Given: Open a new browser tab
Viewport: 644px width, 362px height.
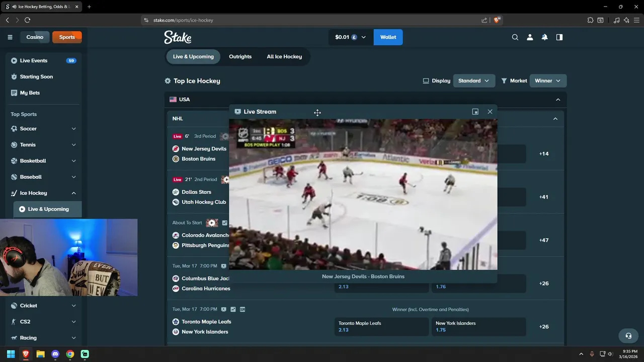Looking at the screenshot, I should pyautogui.click(x=89, y=7).
